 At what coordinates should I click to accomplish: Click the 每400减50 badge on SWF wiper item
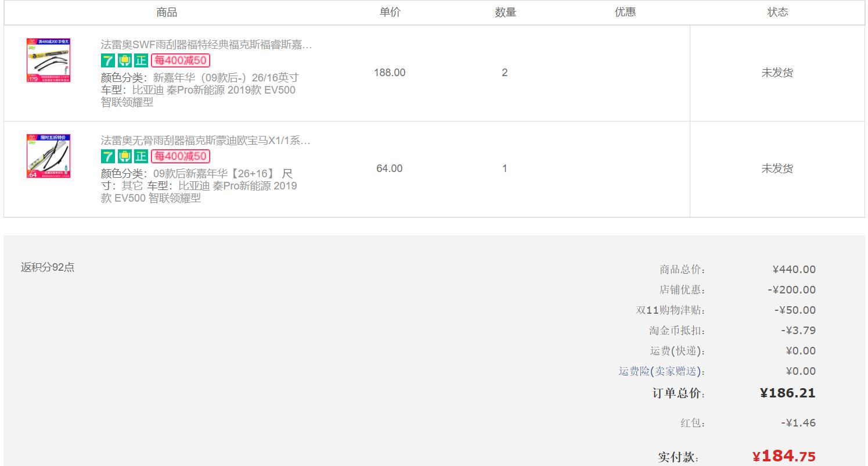[181, 60]
